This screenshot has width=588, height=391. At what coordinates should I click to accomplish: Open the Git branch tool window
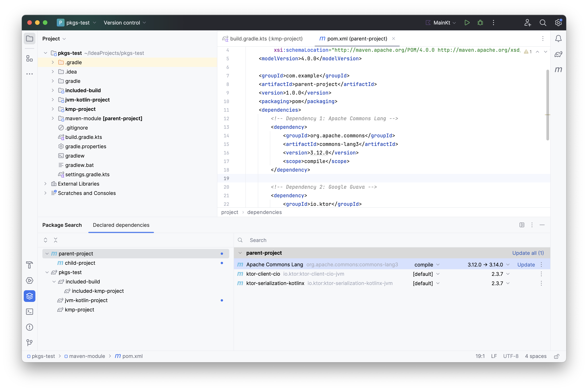29,342
